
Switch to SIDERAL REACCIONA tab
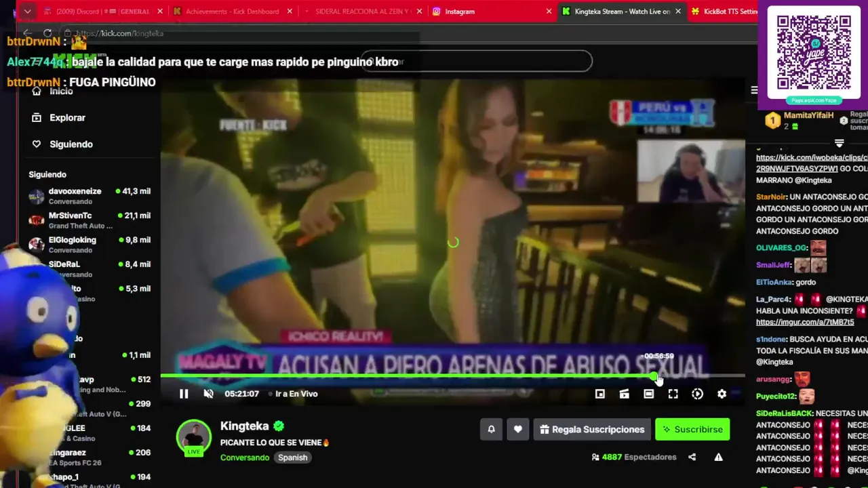[362, 12]
